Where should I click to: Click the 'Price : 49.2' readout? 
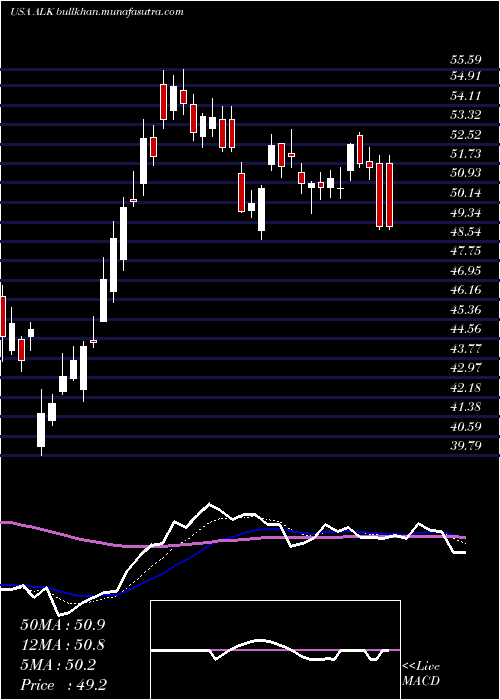[x=63, y=685]
